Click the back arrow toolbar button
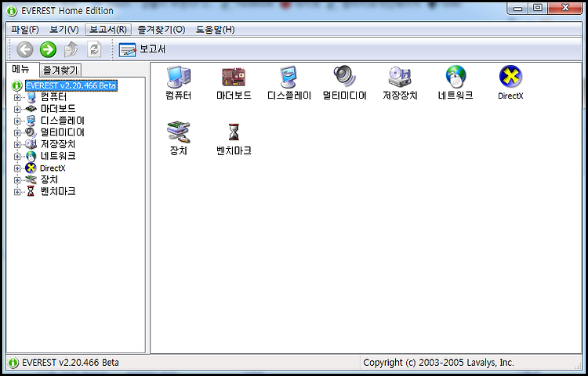588x376 pixels. pos(25,49)
